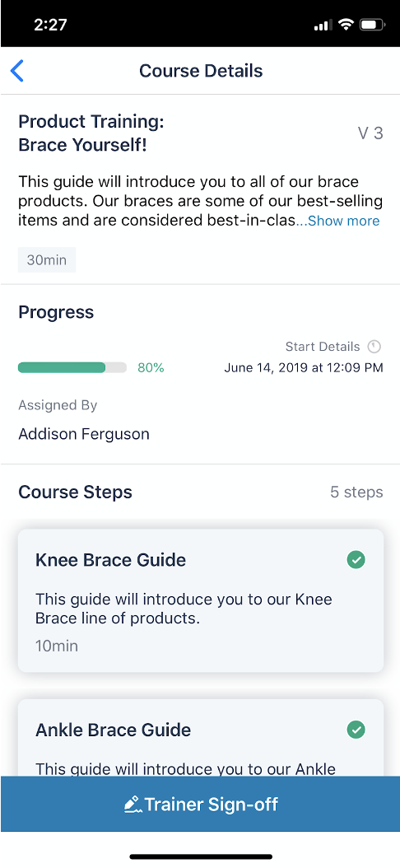This screenshot has width=400, height=868.
Task: Tap the Course Details header title
Action: (201, 71)
